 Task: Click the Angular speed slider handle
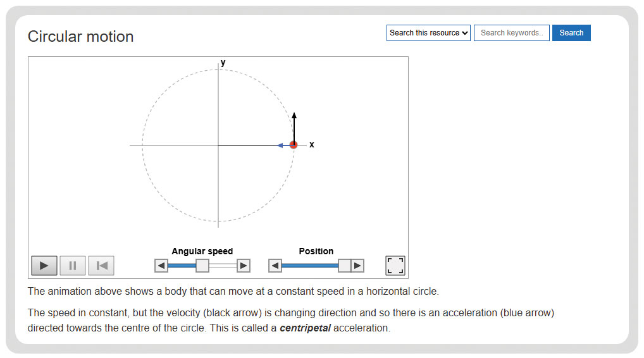click(202, 266)
